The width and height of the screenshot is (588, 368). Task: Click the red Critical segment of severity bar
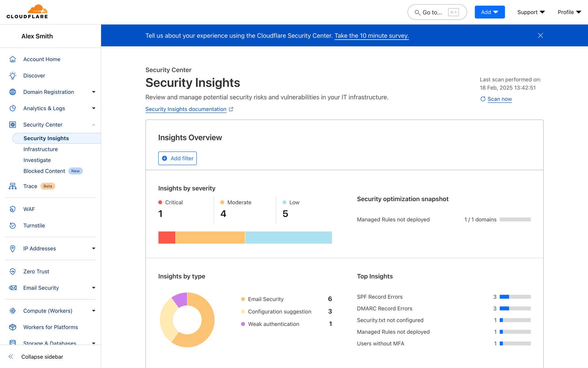tap(167, 237)
